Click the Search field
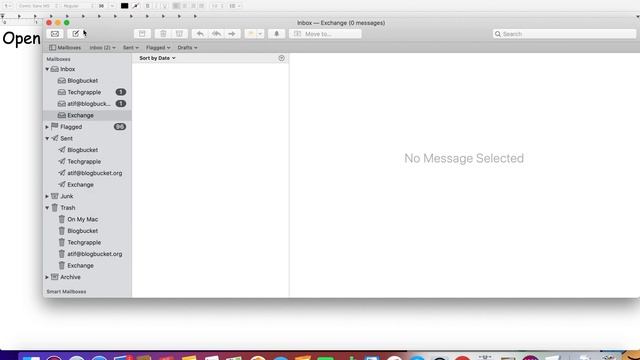Viewport: 640px width, 360px height. click(564, 34)
